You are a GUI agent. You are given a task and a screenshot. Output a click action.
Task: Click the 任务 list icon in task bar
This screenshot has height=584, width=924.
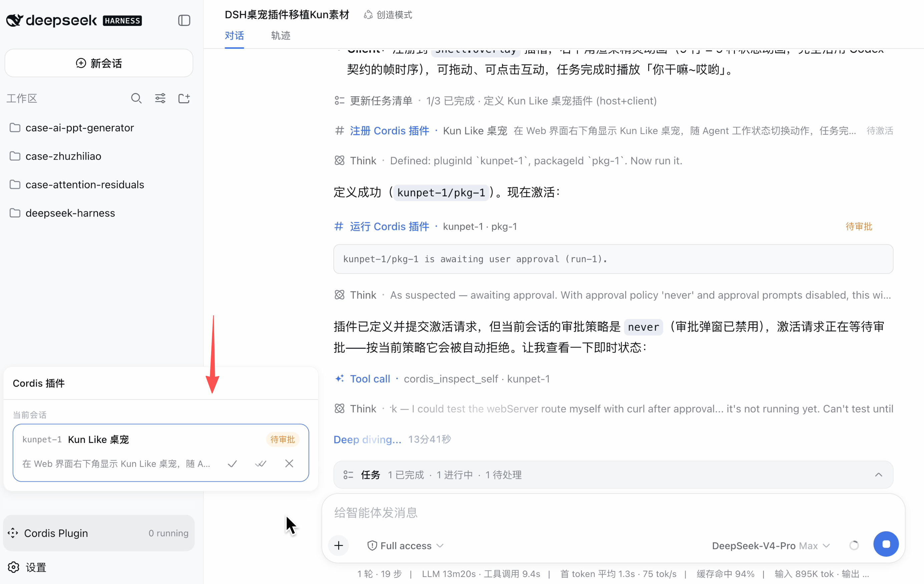tap(348, 475)
